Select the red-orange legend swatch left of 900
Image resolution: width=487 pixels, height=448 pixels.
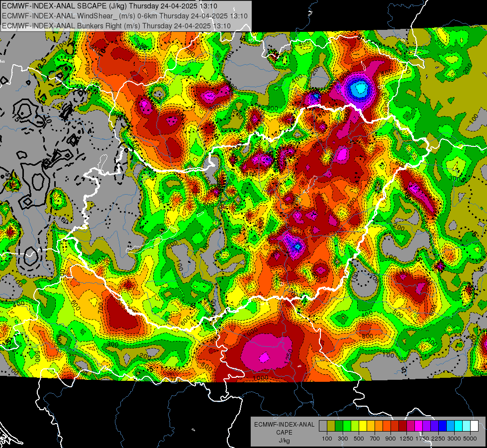(x=387, y=426)
